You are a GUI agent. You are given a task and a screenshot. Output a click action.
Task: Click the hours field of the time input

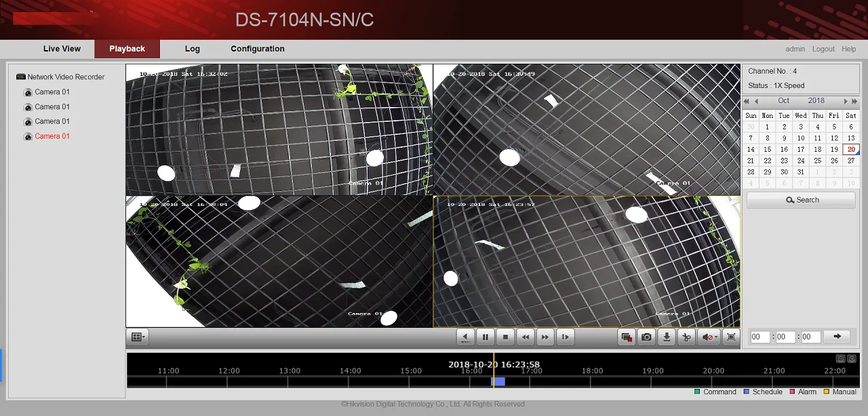click(760, 337)
